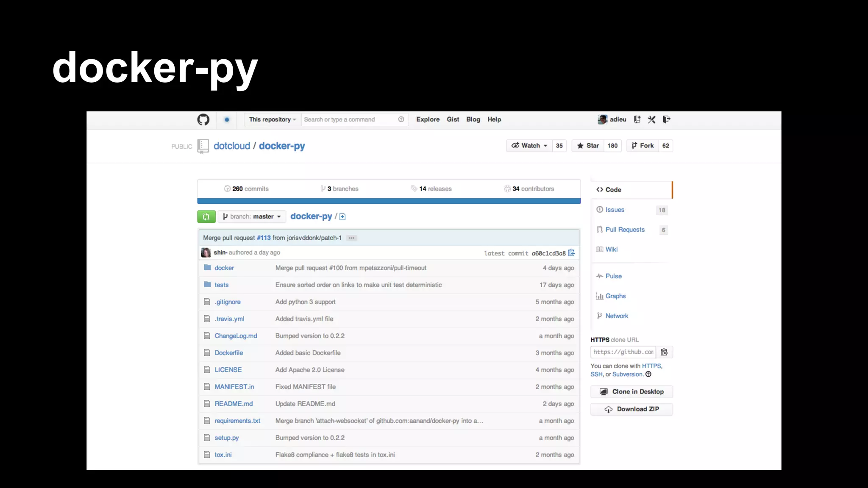Open branch master dropdown
This screenshot has width=868, height=488.
(x=252, y=217)
